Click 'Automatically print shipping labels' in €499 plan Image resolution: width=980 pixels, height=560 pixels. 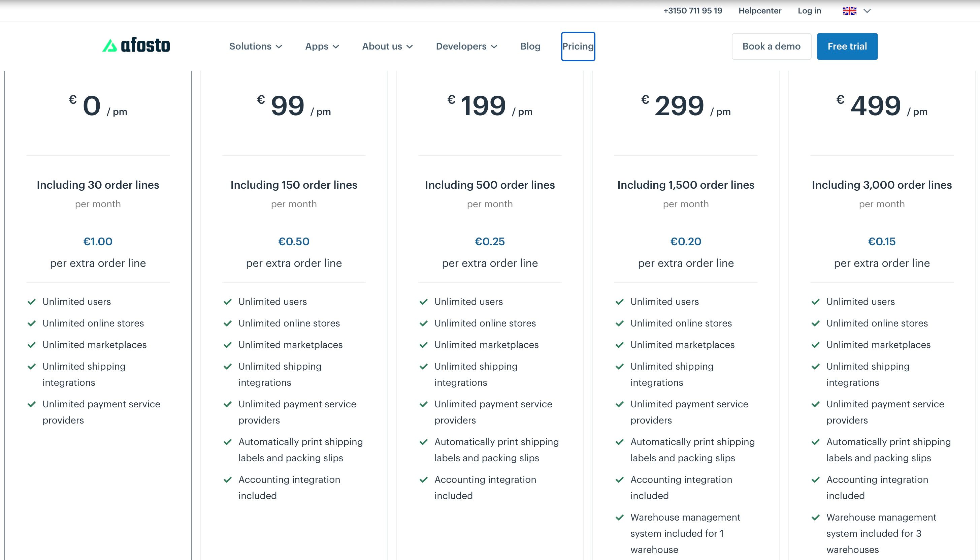click(x=888, y=449)
